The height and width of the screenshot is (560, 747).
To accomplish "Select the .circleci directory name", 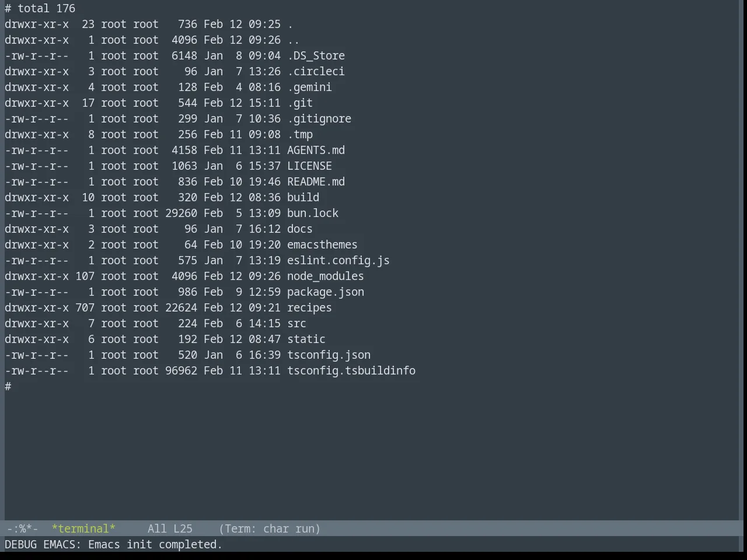I will (x=316, y=71).
